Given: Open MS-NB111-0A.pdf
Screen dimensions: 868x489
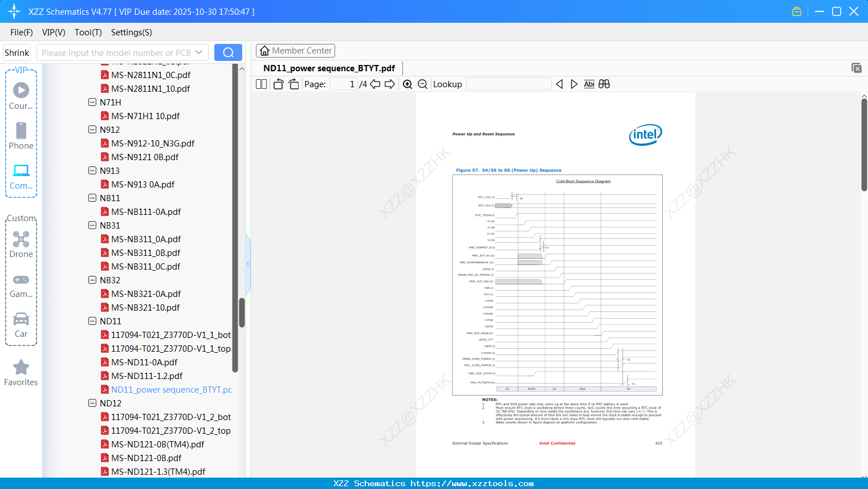Looking at the screenshot, I should (x=146, y=211).
